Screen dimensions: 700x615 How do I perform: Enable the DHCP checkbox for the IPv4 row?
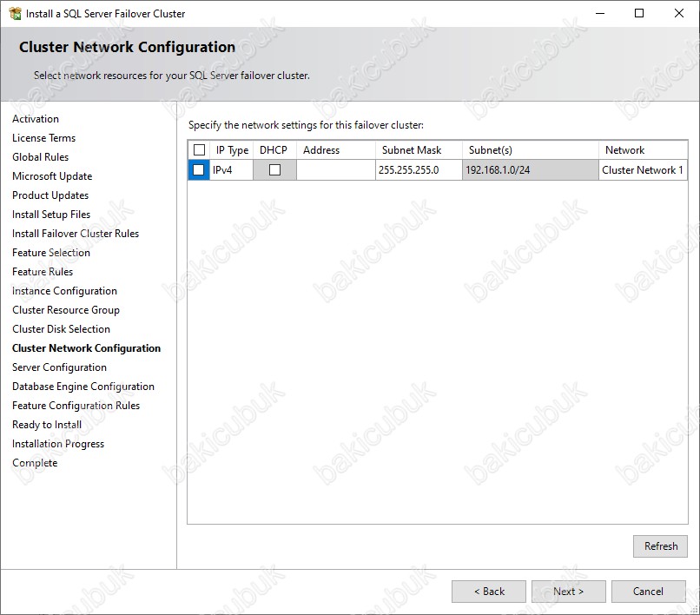coord(274,169)
